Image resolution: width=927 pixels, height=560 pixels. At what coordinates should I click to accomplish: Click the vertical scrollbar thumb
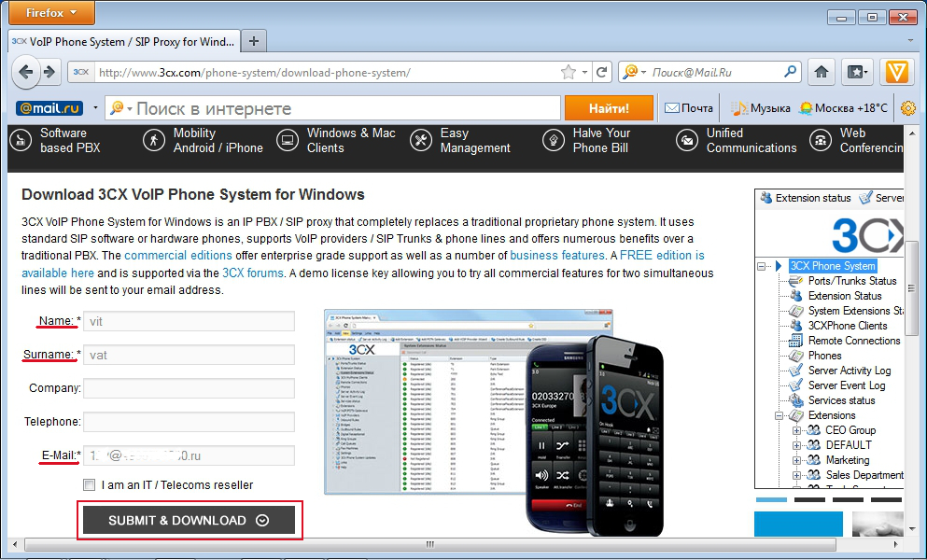[x=911, y=289]
